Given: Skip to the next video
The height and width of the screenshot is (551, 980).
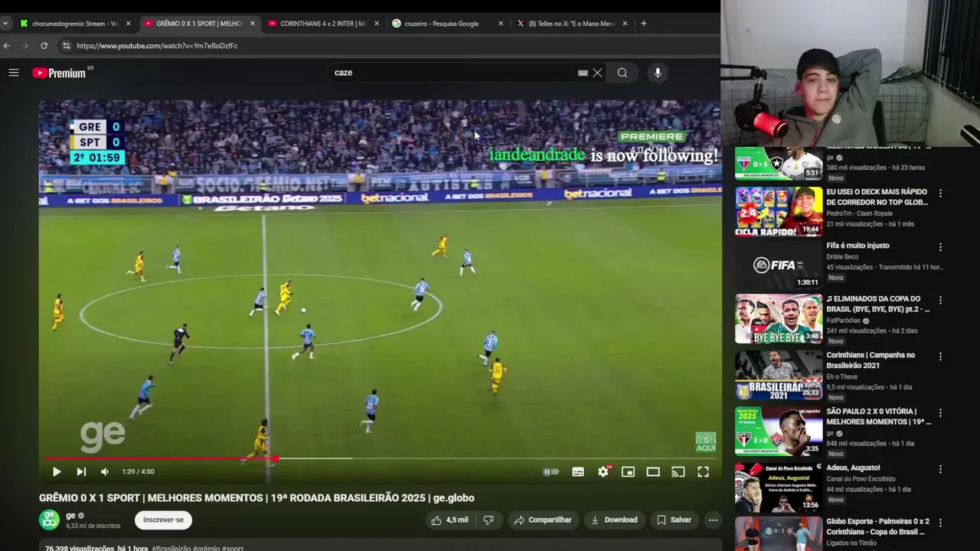Looking at the screenshot, I should 81,472.
